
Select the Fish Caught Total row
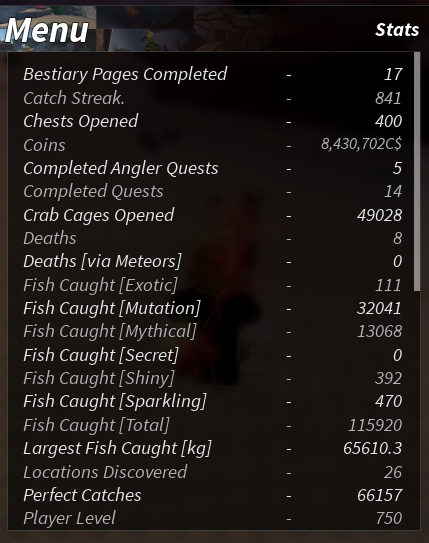pos(213,425)
